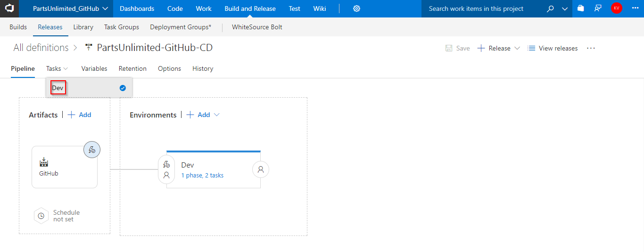Click the Schedule not set text

[x=66, y=216]
